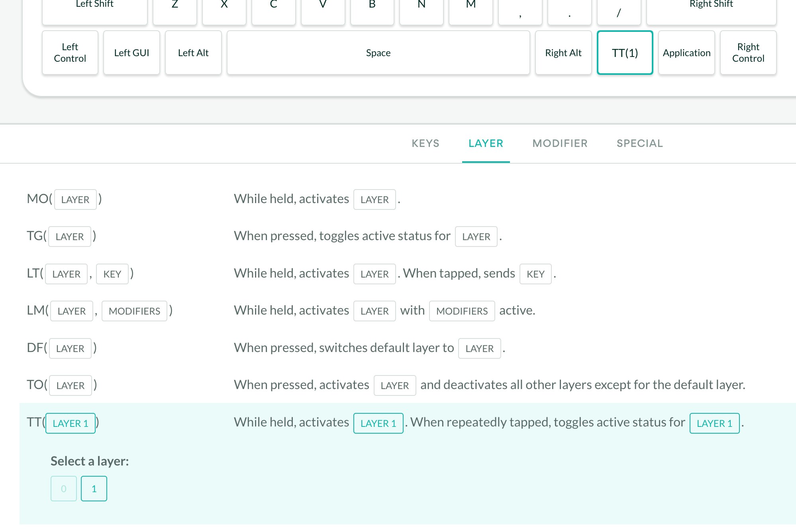Open the SPECIAL tab

click(x=639, y=143)
